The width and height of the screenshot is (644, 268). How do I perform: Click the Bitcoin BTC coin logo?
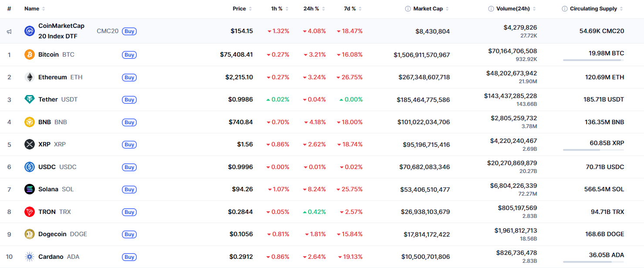coord(29,54)
